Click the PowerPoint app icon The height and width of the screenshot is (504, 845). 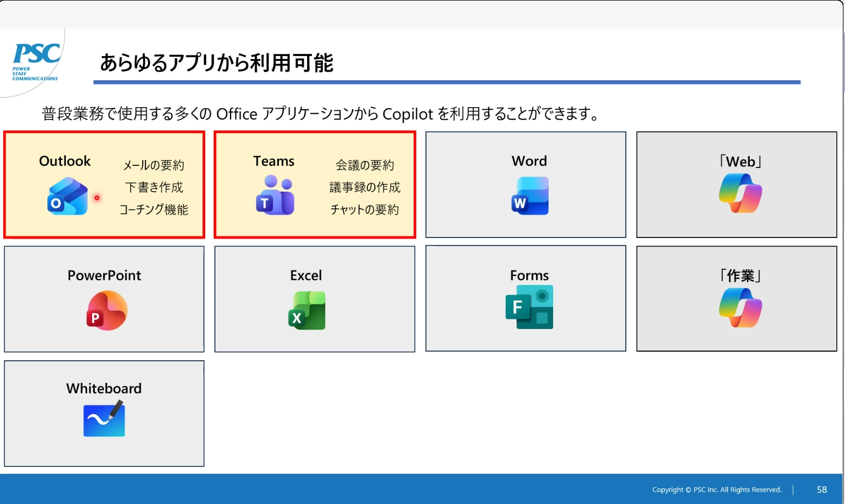[x=107, y=311]
